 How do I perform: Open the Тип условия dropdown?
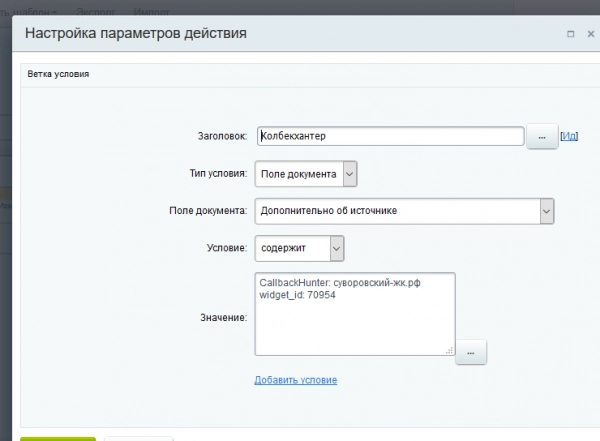306,174
